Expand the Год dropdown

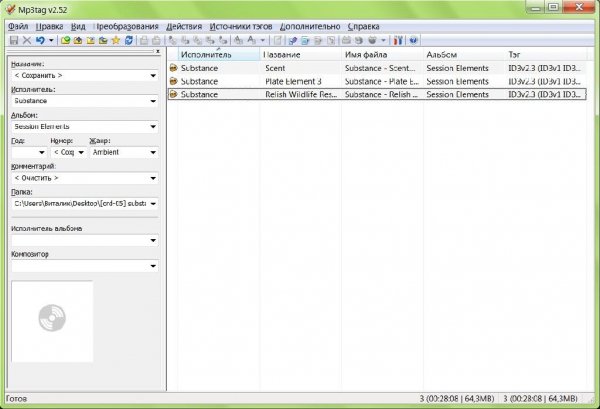click(42, 152)
